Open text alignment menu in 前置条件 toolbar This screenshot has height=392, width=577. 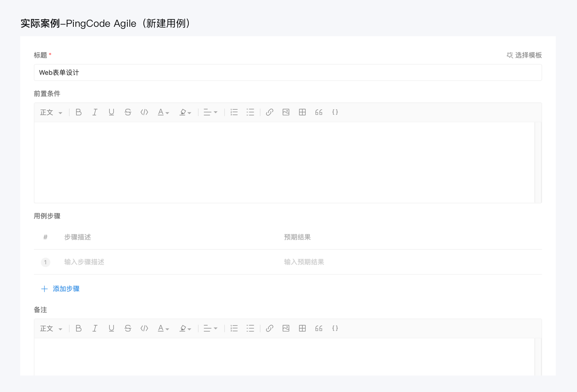(x=211, y=112)
